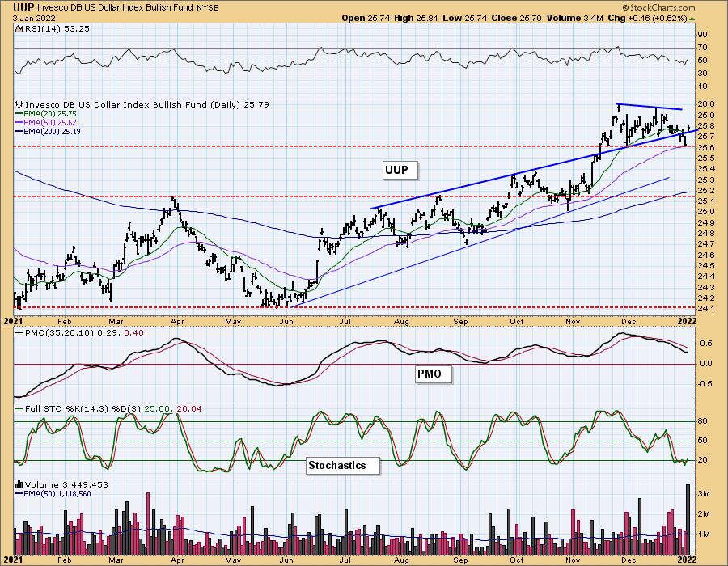Viewport: 728px width, 566px height.
Task: Click the volume EMA(50) 1,118,560 legend
Action: [53, 493]
